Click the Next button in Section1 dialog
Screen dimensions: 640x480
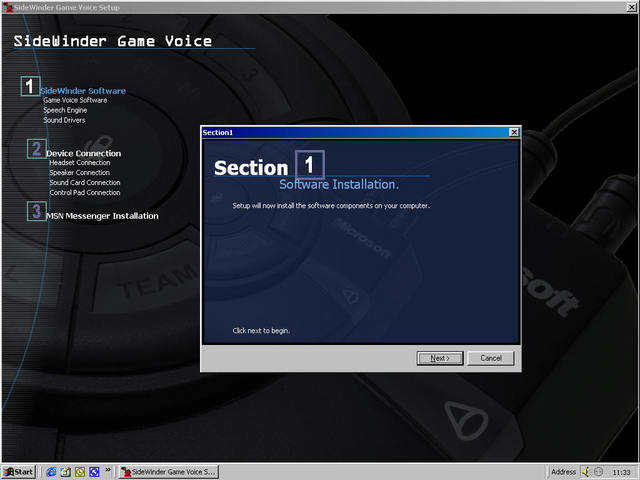coord(440,358)
